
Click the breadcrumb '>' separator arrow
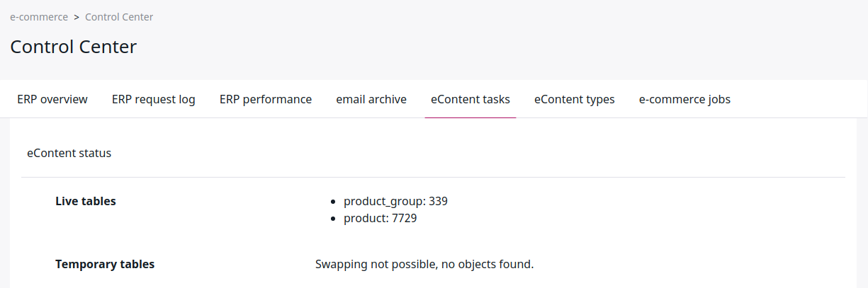click(x=77, y=17)
